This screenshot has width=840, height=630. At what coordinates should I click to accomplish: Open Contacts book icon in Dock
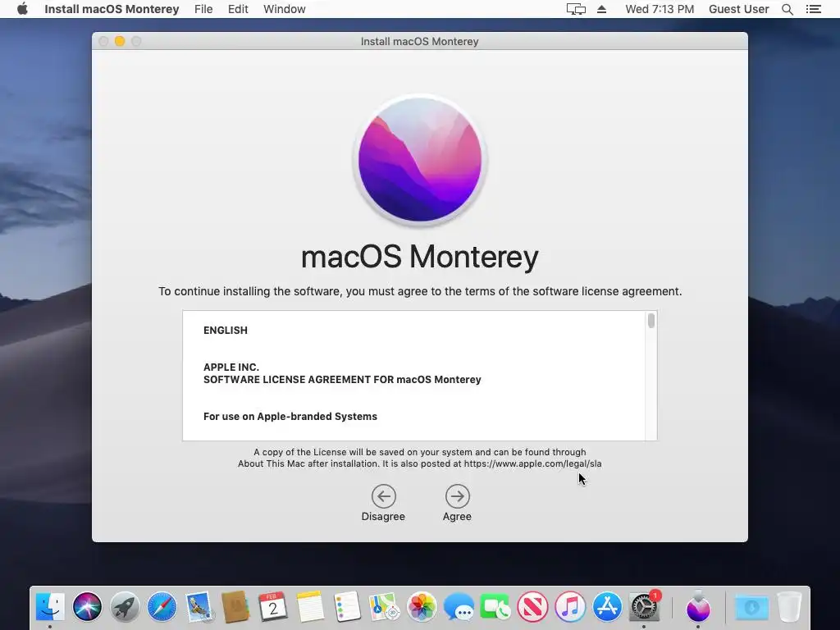point(235,607)
